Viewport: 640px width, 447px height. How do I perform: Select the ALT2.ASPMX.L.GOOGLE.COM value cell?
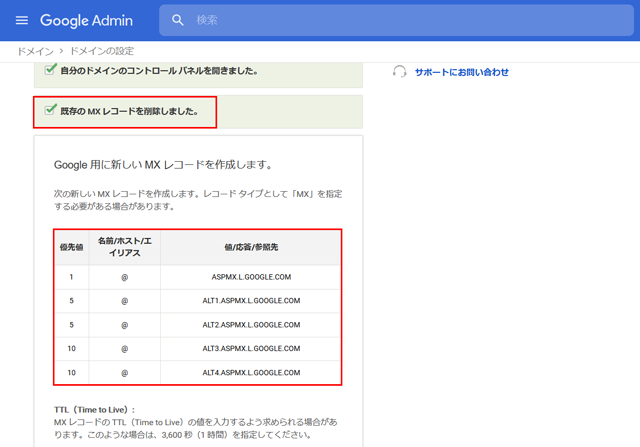coord(251,325)
